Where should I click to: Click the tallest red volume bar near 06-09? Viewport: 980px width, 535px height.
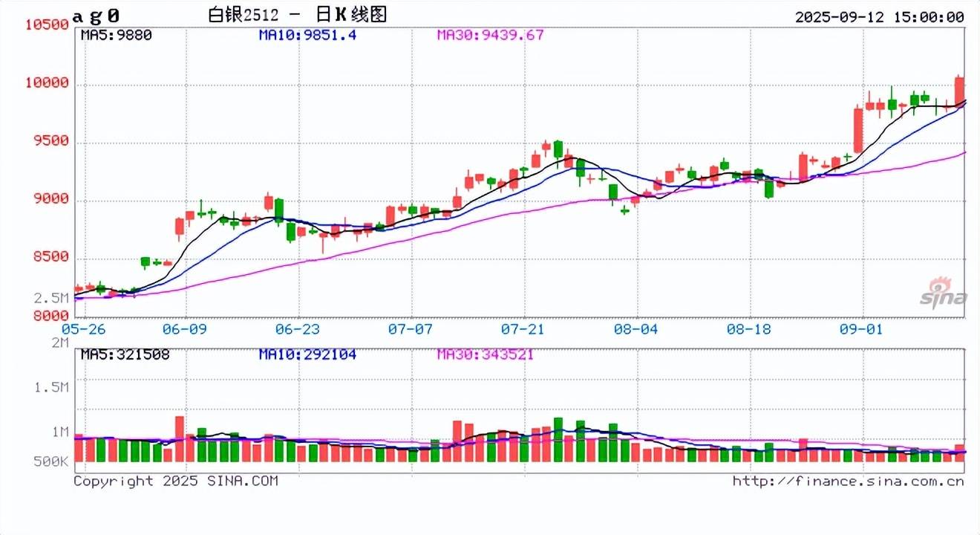point(179,439)
